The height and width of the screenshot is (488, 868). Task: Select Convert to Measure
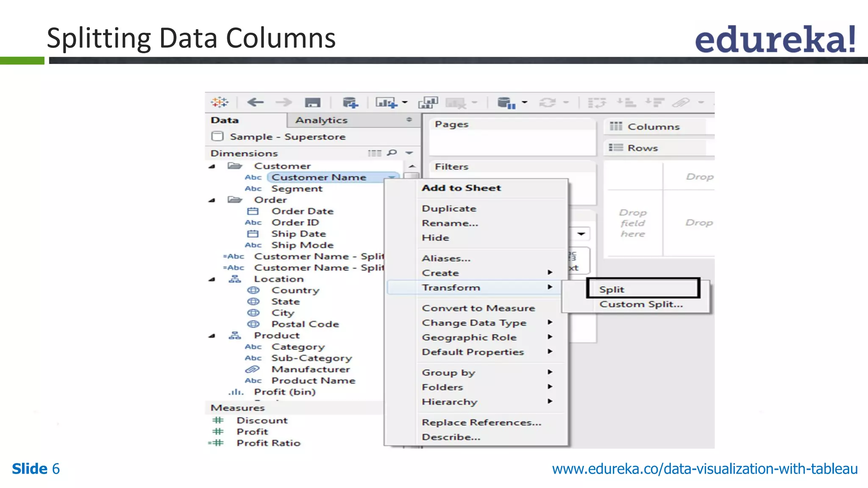tap(478, 308)
